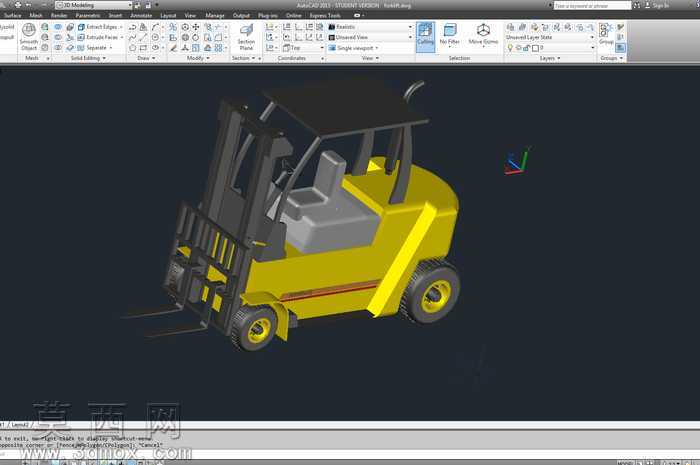Click the Circle tool in Draw panel

155,37
